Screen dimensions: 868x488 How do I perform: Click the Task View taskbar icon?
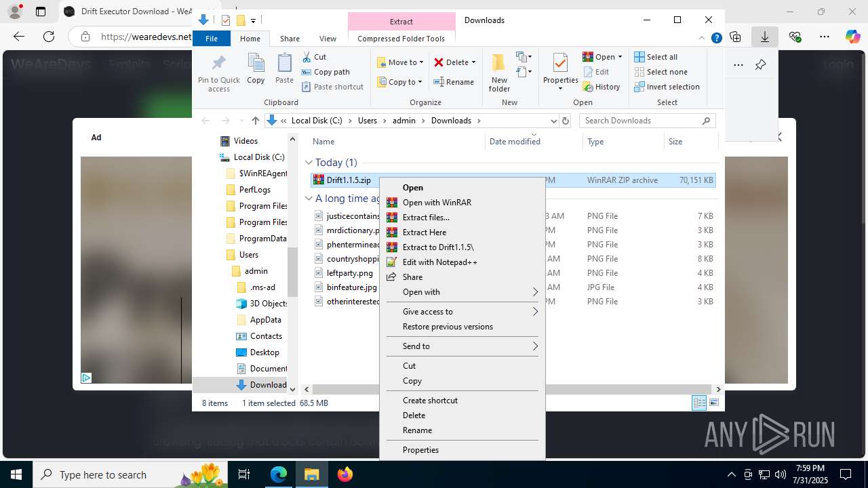pos(244,474)
